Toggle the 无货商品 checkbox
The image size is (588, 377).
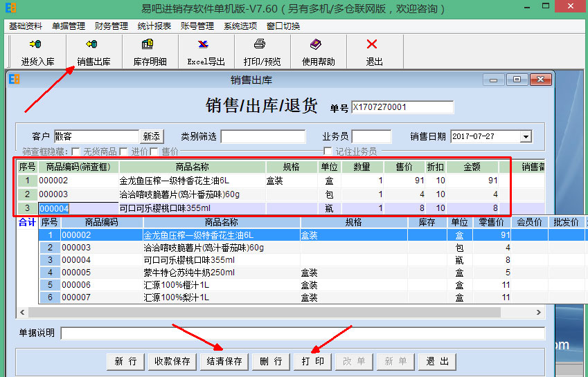[x=75, y=151]
